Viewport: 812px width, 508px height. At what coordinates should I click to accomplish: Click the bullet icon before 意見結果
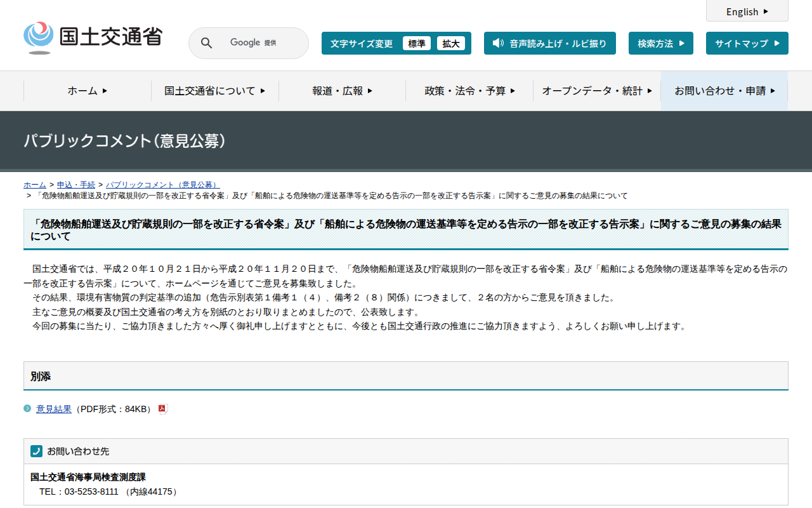27,408
